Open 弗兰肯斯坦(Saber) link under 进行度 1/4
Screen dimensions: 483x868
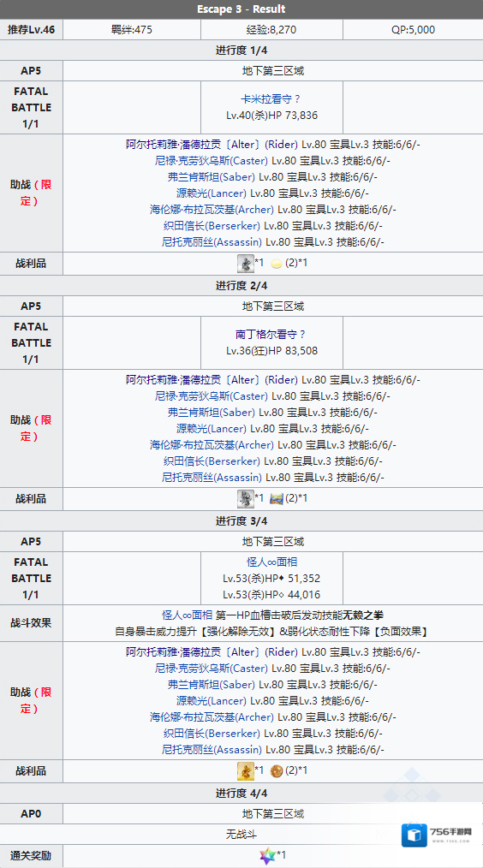coord(212,177)
